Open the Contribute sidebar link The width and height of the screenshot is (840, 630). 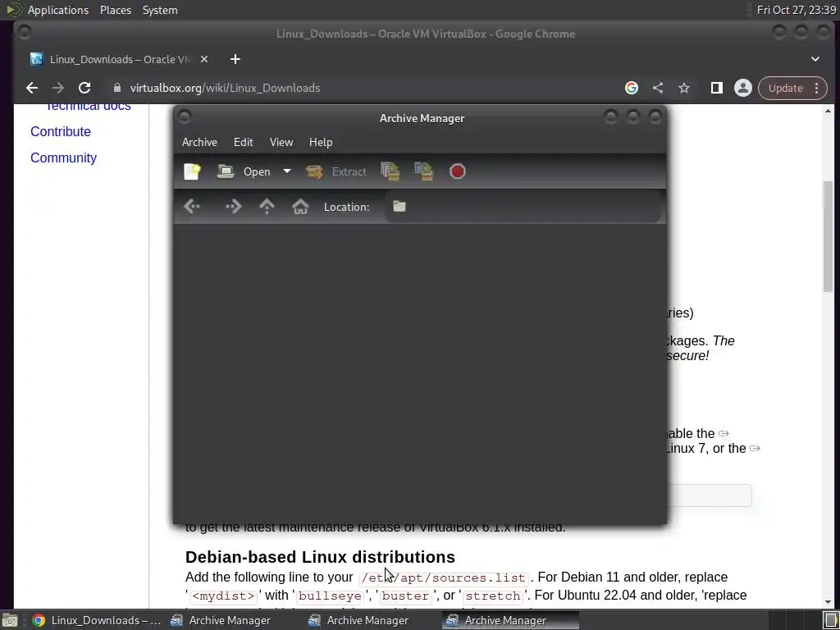[61, 132]
